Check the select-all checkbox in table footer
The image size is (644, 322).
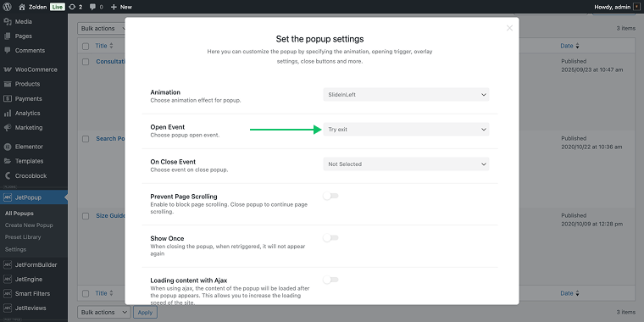pyautogui.click(x=86, y=294)
